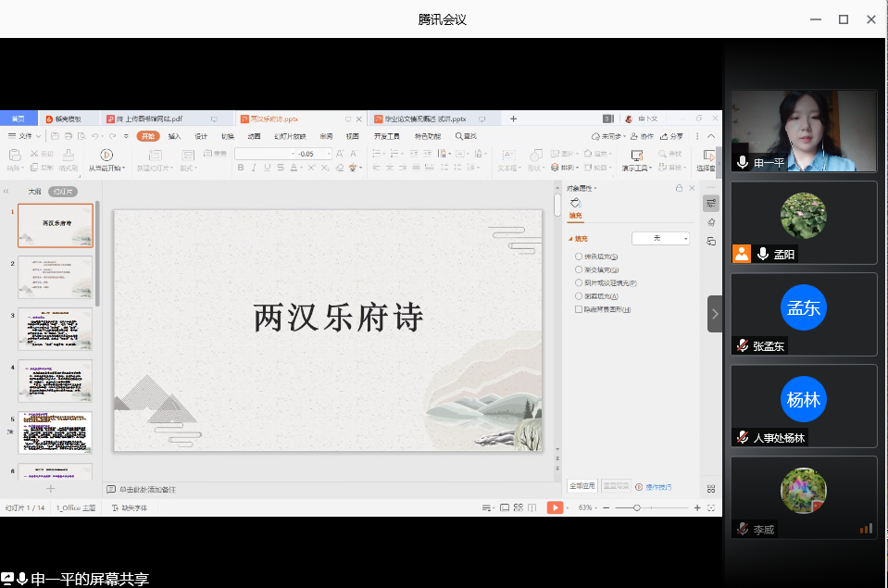The width and height of the screenshot is (888, 588).
Task: Switch the slide panel to 大纲 outline view
Action: click(x=34, y=192)
